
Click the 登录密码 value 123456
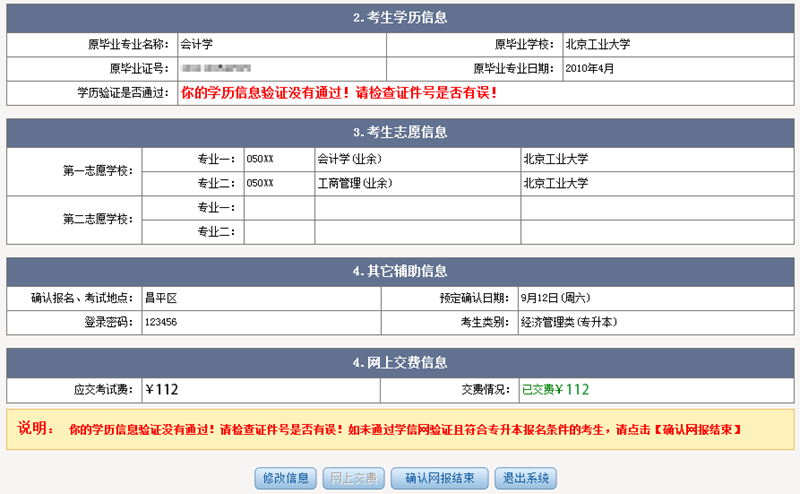(x=161, y=323)
